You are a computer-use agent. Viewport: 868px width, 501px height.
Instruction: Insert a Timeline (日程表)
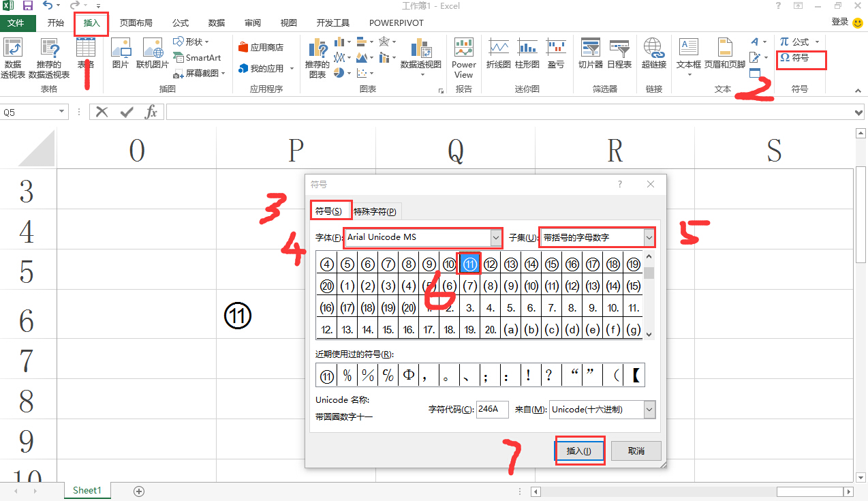coord(619,53)
